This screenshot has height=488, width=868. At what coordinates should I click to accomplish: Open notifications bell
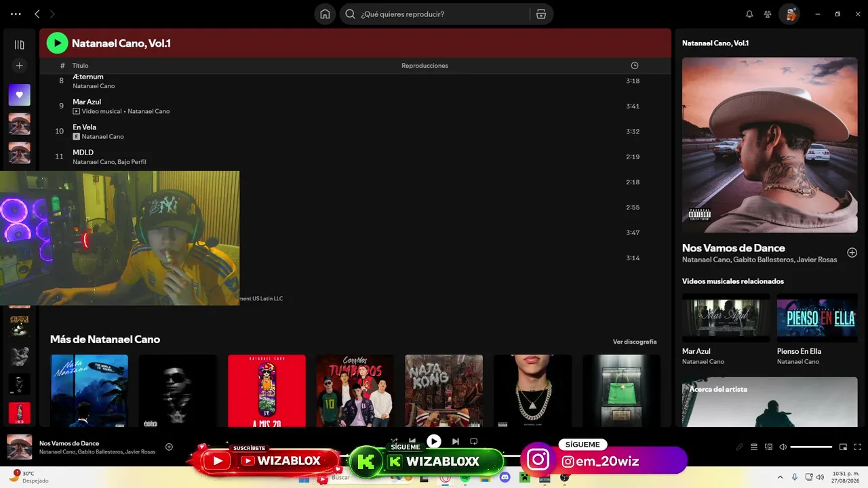pyautogui.click(x=749, y=14)
